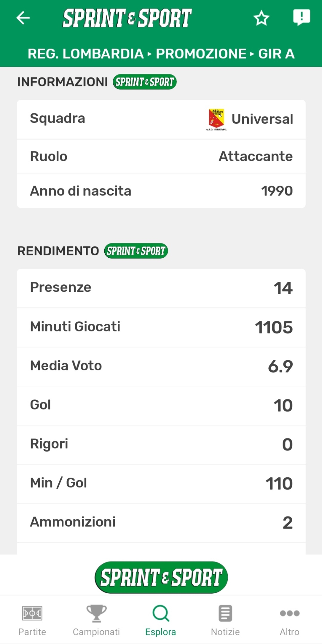Open the Notizie news tab
Screen dimensions: 322x644
pyautogui.click(x=225, y=620)
